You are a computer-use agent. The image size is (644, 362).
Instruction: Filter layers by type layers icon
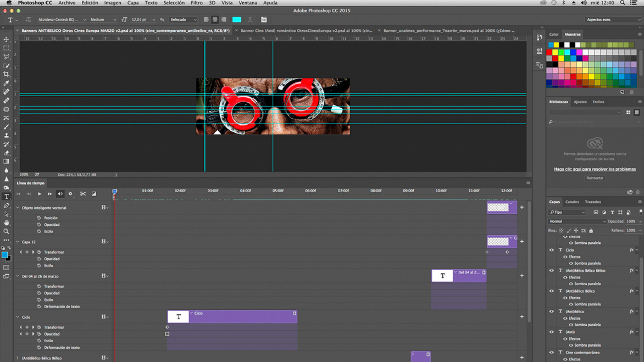click(612, 212)
